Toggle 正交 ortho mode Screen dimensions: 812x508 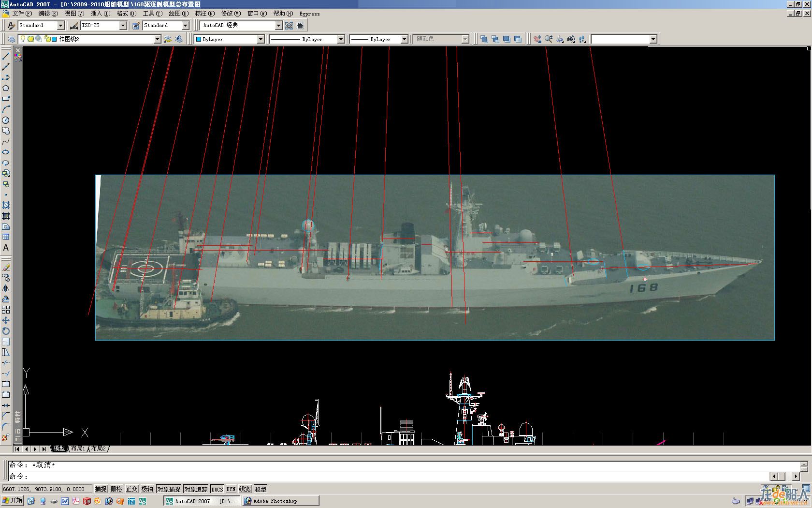(131, 489)
